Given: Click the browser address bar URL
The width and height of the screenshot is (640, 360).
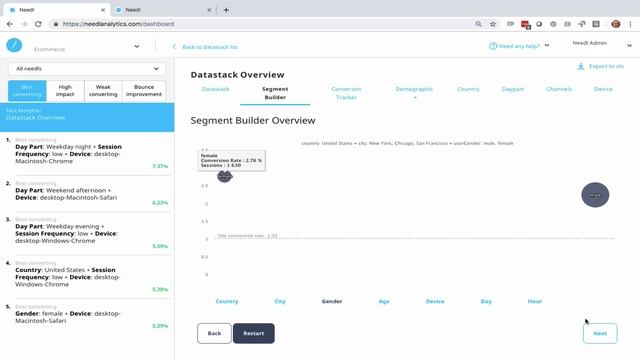Looking at the screenshot, I should pyautogui.click(x=118, y=24).
